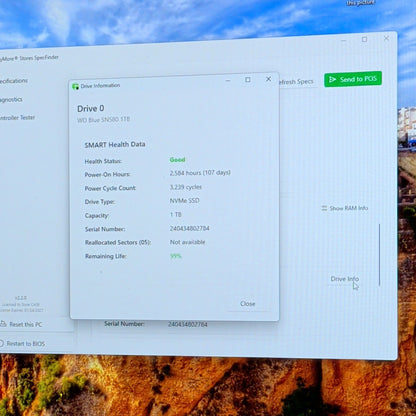Click the paper-plane icon on Send to POS

pyautogui.click(x=332, y=79)
